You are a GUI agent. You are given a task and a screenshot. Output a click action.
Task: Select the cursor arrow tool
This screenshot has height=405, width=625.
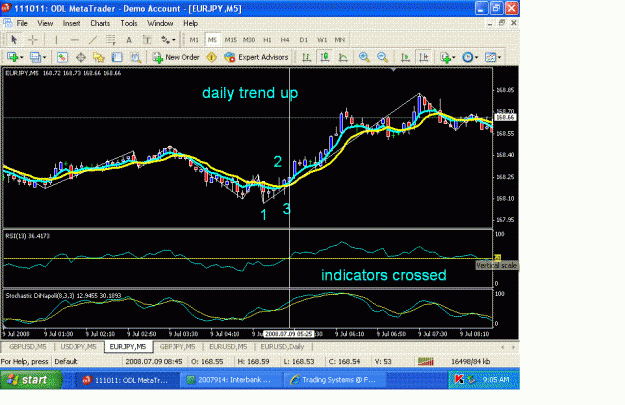pos(14,39)
